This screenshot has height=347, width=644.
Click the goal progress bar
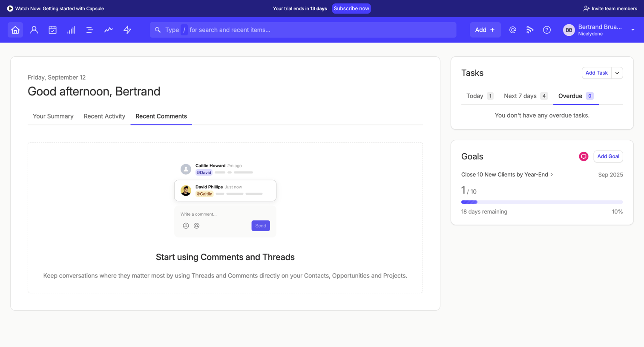(542, 202)
